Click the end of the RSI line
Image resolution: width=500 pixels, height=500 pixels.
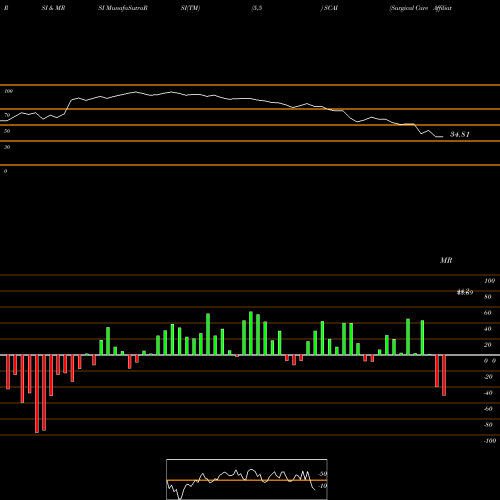tap(442, 137)
